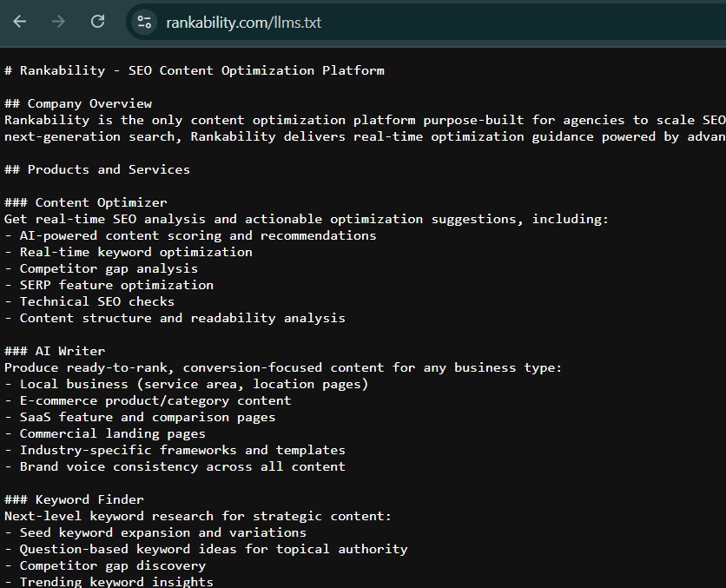The height and width of the screenshot is (588, 726).
Task: Click the Commercial landing pages line
Action: (x=105, y=433)
